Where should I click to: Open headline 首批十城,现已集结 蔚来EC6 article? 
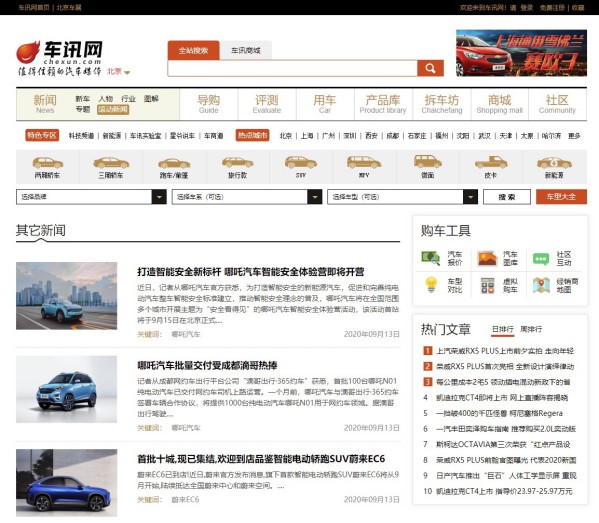coord(261,459)
